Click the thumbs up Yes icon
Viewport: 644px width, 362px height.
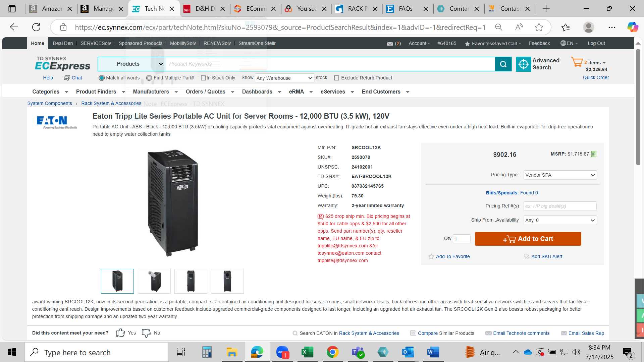[x=120, y=333]
